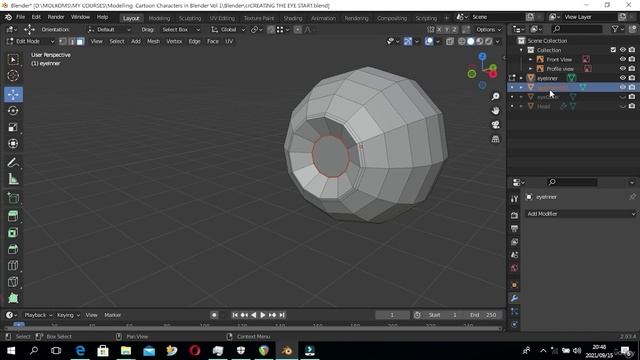Open File Explorer from taskbar
The image size is (640, 360).
click(x=126, y=351)
